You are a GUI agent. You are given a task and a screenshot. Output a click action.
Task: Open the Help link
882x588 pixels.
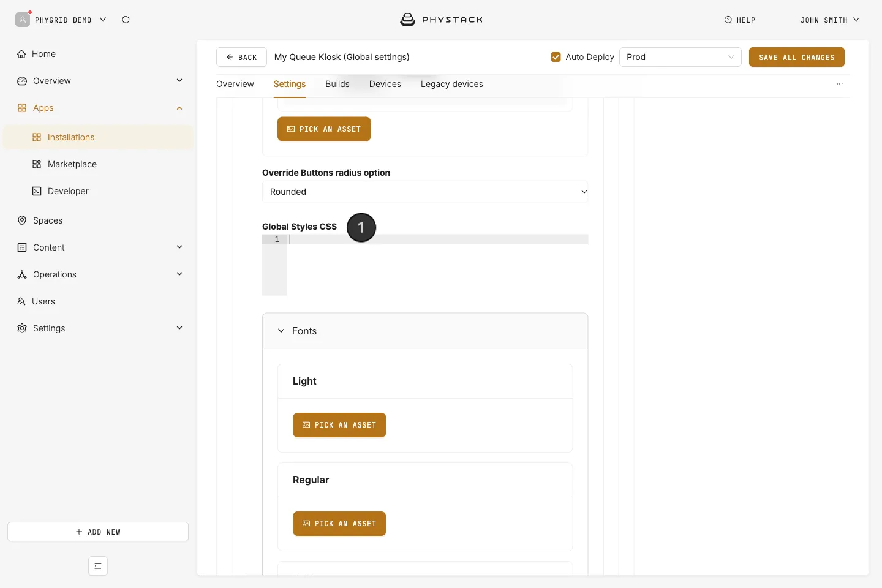(x=740, y=20)
